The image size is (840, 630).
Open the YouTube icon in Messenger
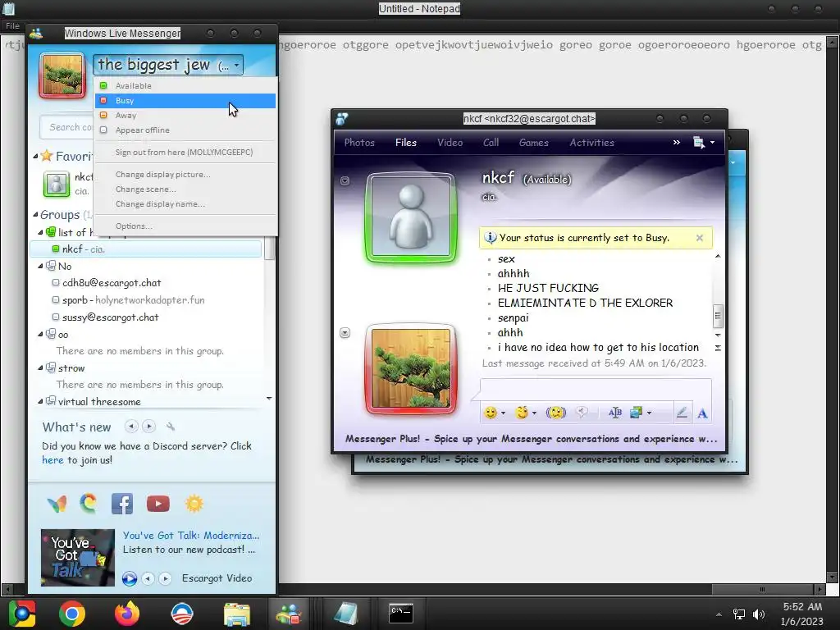click(158, 504)
